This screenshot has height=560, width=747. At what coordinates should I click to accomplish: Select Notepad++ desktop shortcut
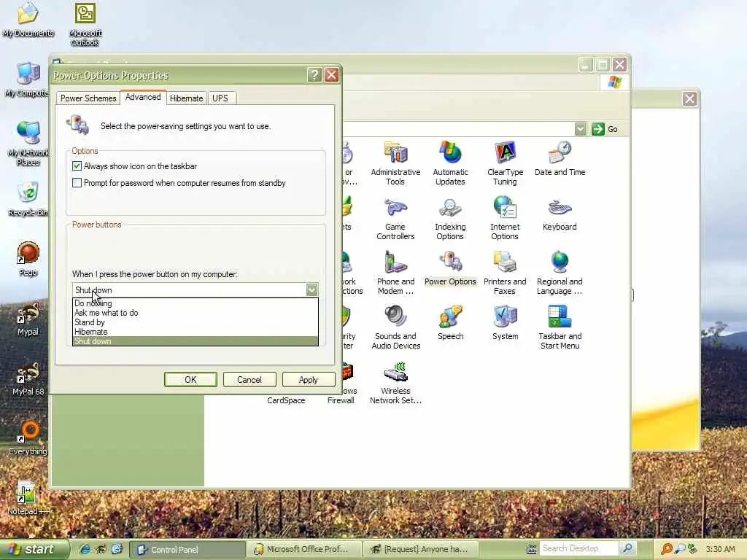[28, 498]
